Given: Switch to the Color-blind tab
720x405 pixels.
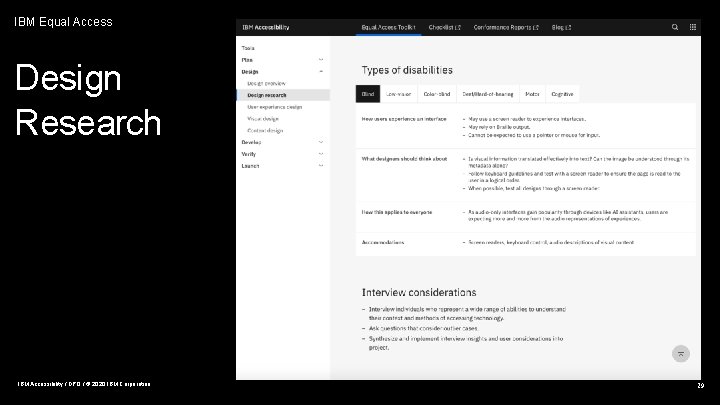Looking at the screenshot, I should [437, 94].
